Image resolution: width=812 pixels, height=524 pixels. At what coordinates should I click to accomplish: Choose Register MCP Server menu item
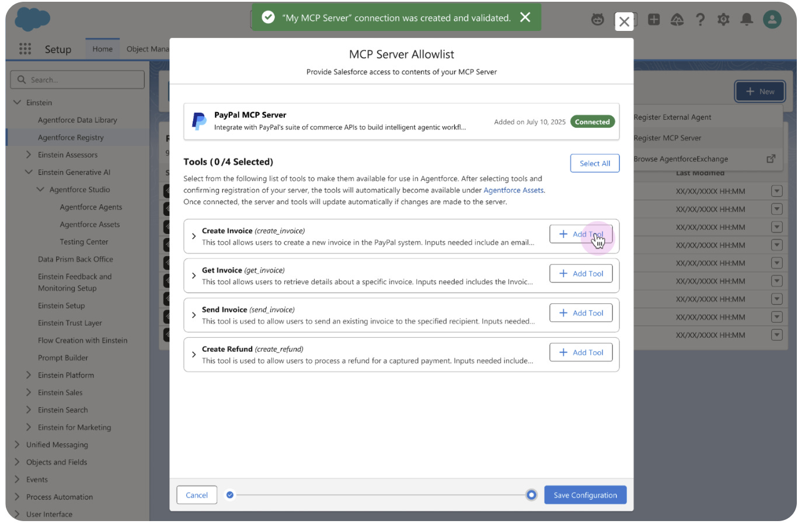point(708,138)
